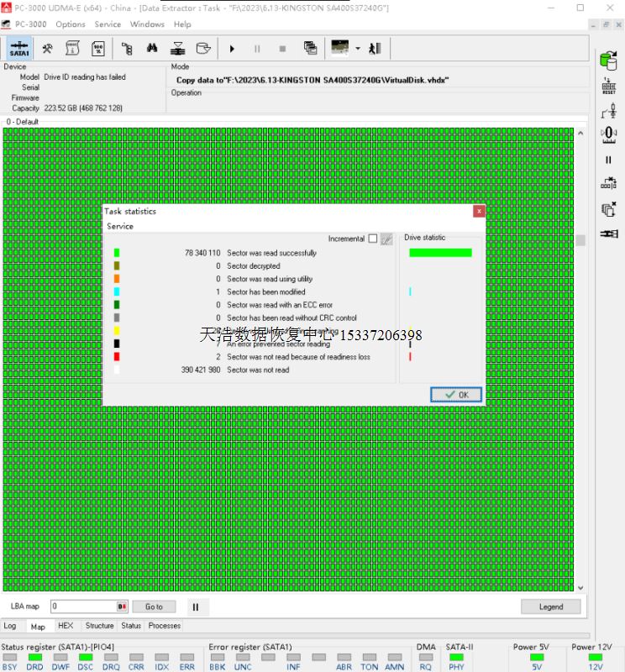Click the LBA map input field
Image resolution: width=625 pixels, height=672 pixels.
[83, 606]
